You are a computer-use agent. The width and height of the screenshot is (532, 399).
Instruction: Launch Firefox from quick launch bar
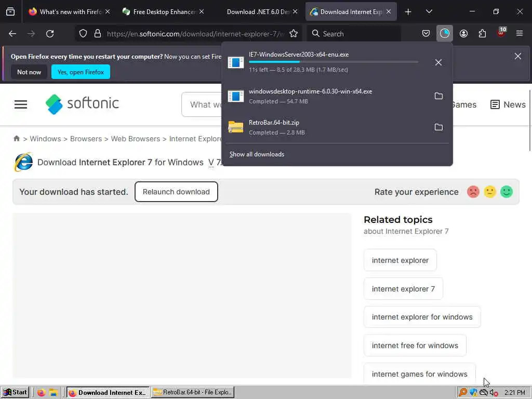[x=42, y=393]
